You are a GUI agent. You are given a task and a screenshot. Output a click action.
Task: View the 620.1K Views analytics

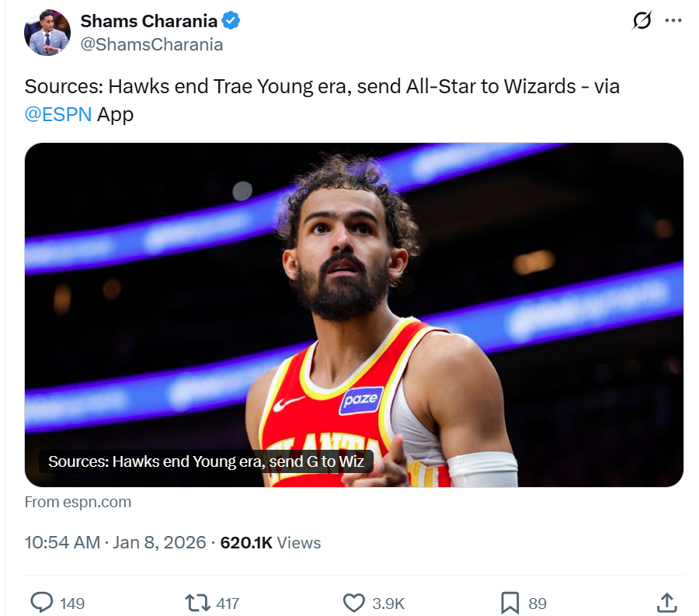pos(270,543)
